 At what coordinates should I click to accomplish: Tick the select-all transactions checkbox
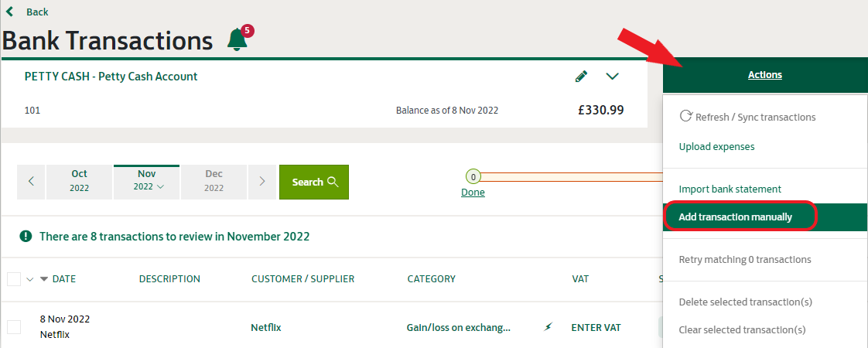tap(14, 279)
